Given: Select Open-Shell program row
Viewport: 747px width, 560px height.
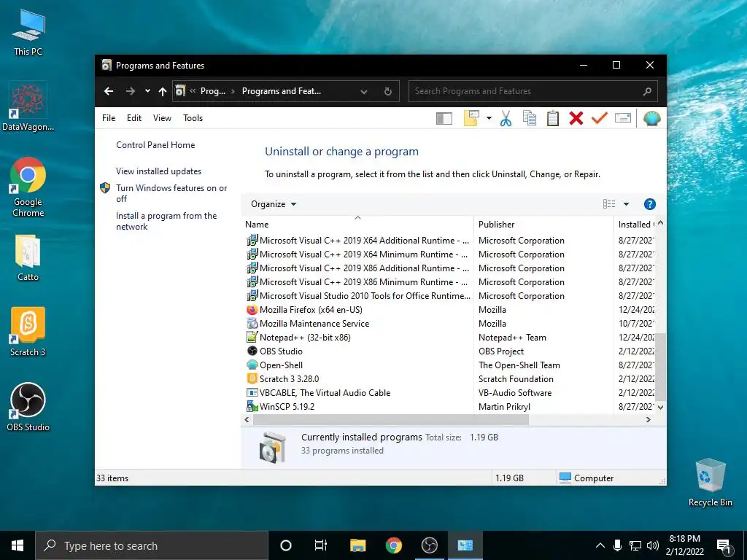Looking at the screenshot, I should tap(449, 365).
